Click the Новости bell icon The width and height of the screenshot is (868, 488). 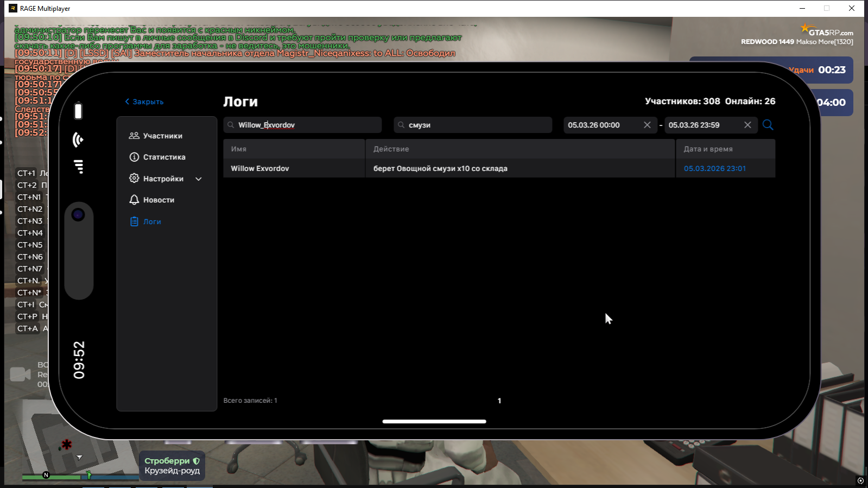134,200
